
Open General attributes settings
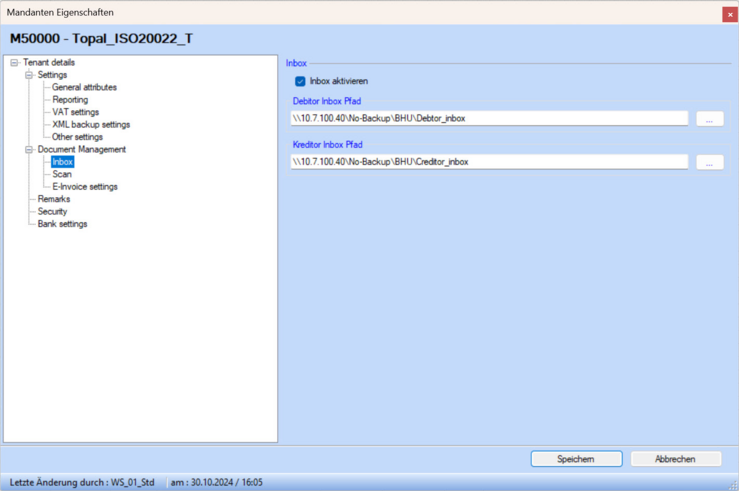(84, 88)
